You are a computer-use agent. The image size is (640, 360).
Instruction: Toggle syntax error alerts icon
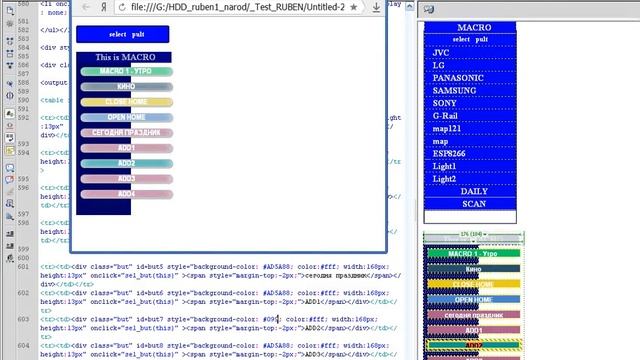coord(10,151)
